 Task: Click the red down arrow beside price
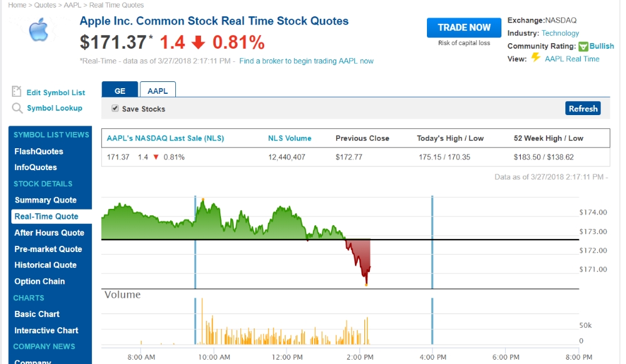[198, 43]
